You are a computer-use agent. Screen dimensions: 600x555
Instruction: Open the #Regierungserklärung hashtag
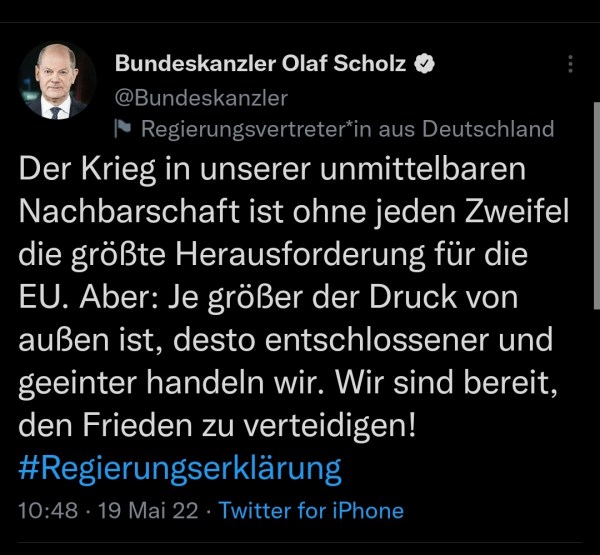(x=180, y=467)
